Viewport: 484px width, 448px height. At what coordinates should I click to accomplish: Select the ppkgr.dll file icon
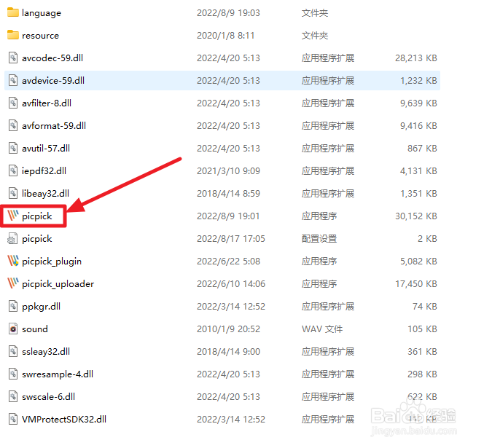click(x=13, y=306)
